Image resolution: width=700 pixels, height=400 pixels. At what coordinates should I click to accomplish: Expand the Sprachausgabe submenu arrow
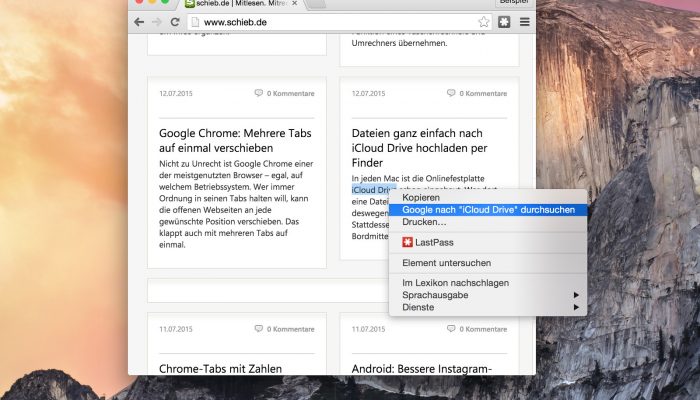[x=576, y=295]
